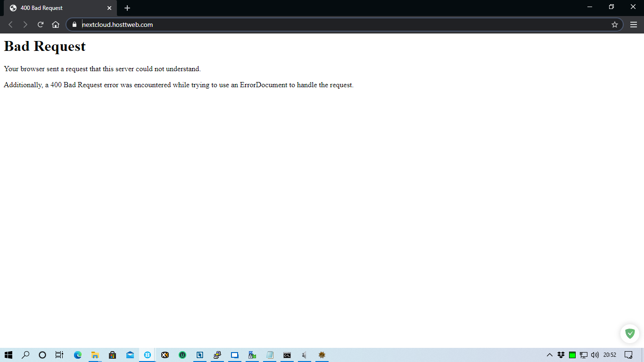Open File Explorer from the taskbar

click(x=94, y=355)
